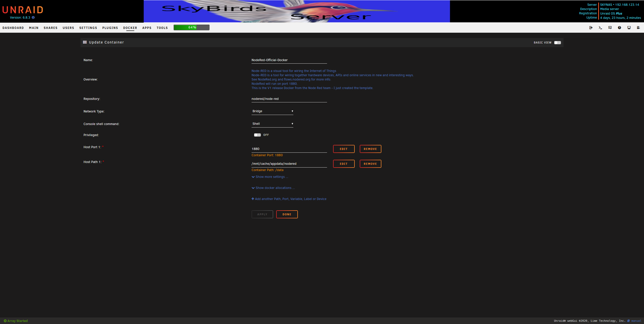Viewport: 644px width, 324px height.
Task: Click the Array Started status text
Action: tap(18, 321)
